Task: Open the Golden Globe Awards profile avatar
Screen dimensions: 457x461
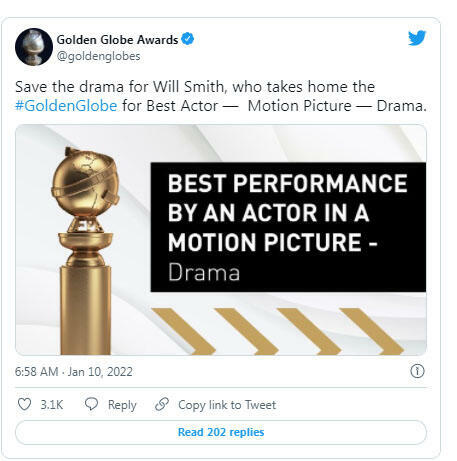Action: coord(34,47)
